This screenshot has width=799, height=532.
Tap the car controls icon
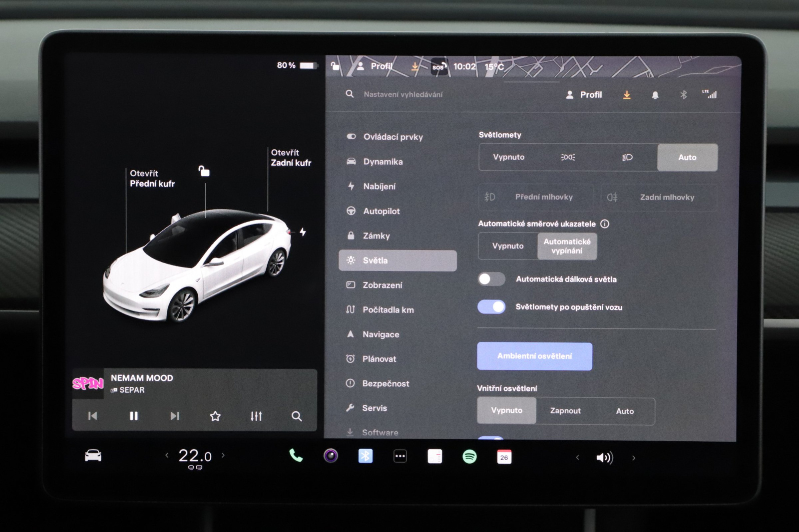(x=93, y=456)
